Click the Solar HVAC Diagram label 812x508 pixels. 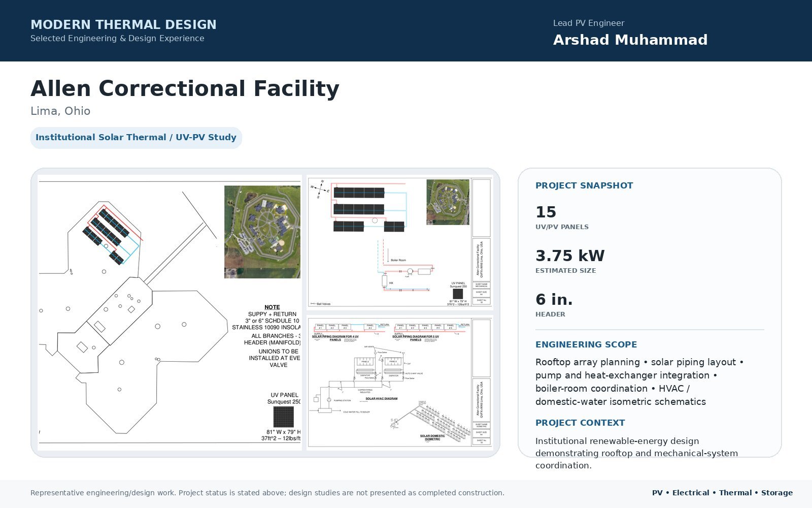pos(382,399)
